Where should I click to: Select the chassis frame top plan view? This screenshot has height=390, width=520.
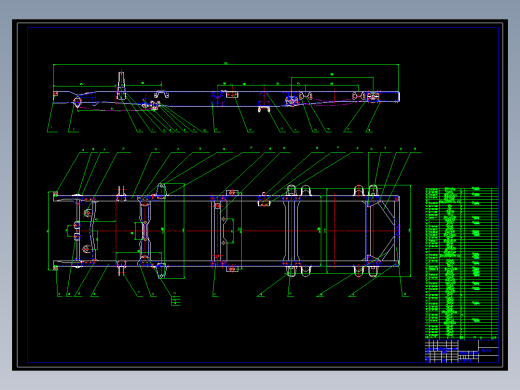click(x=226, y=231)
